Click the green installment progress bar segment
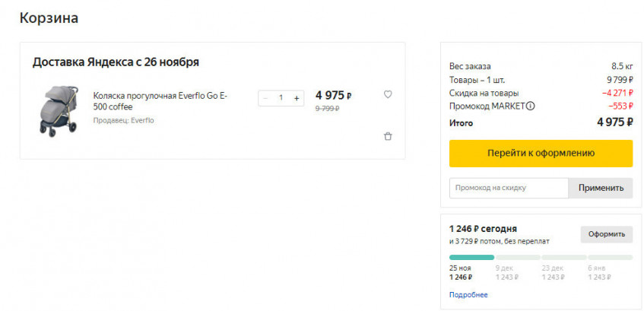This screenshot has width=644, height=311. 471,257
